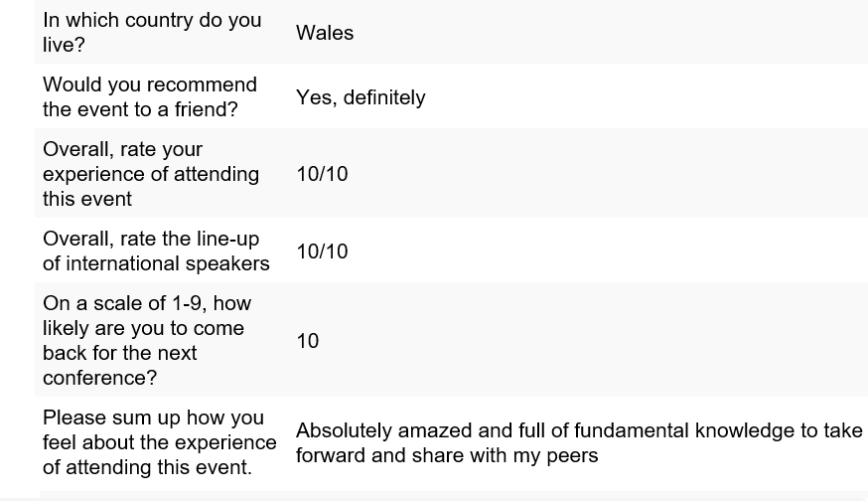Viewport: 868px width, 501px height.
Task: Click 'of attending this event.' label text
Action: point(147,468)
